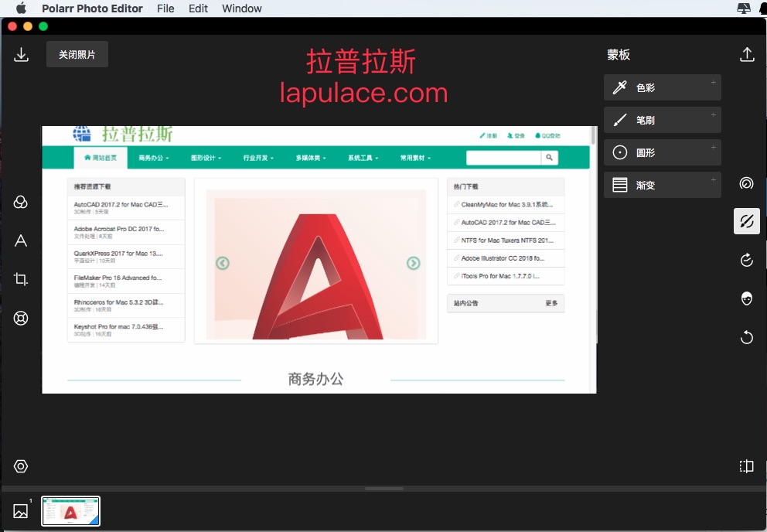Viewport: 767px width, 532px height.
Task: Click the history undo arrow icon
Action: click(x=746, y=336)
